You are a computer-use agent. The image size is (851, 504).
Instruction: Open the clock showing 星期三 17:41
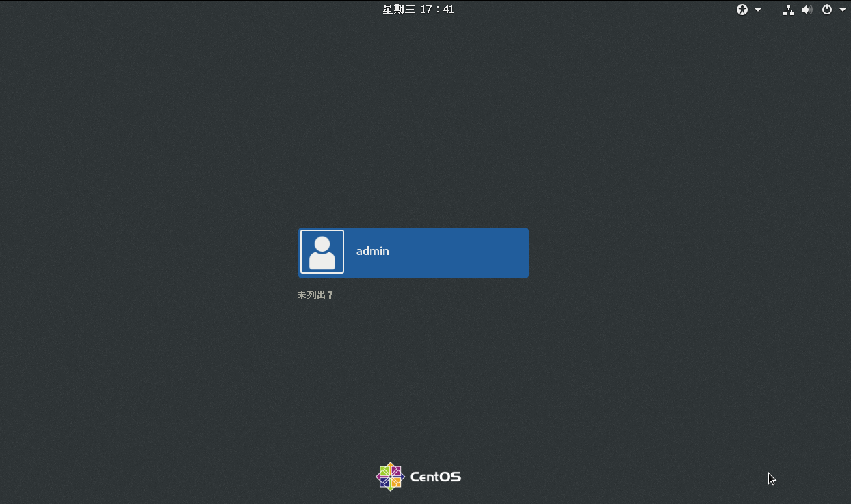[x=418, y=10]
